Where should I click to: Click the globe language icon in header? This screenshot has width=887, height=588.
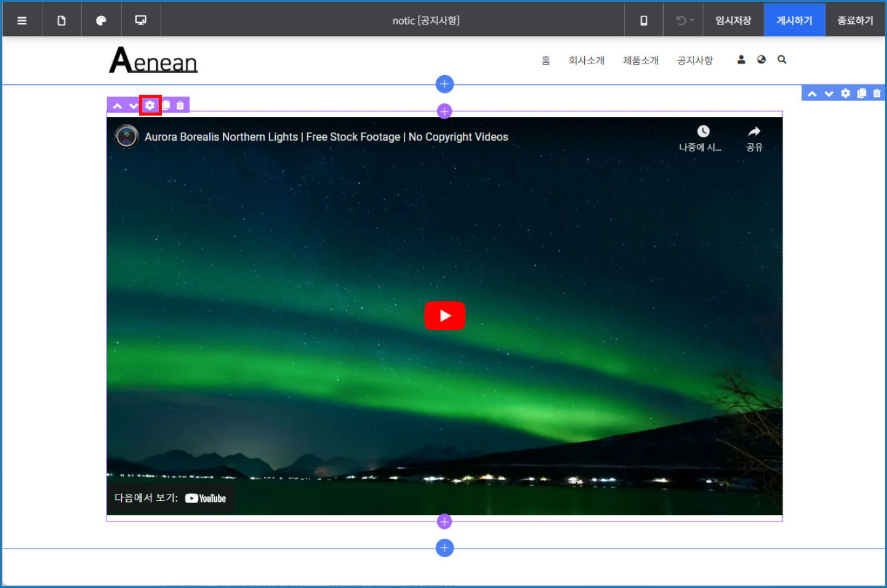click(x=761, y=60)
